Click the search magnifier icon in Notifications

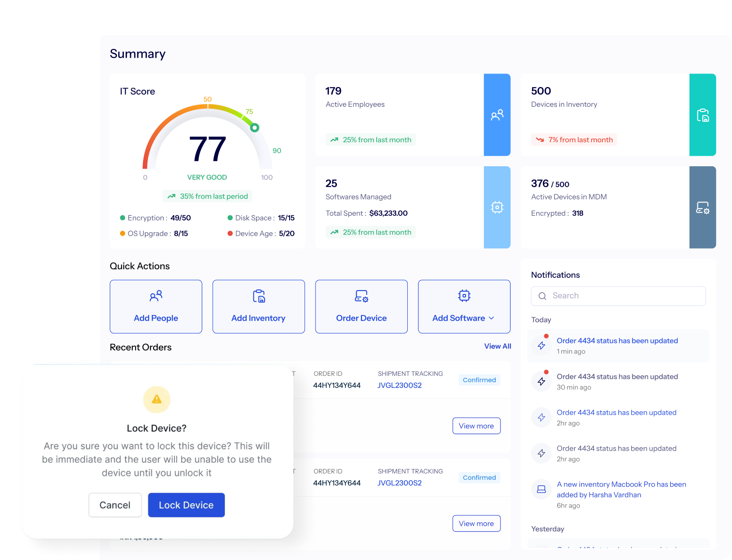543,296
